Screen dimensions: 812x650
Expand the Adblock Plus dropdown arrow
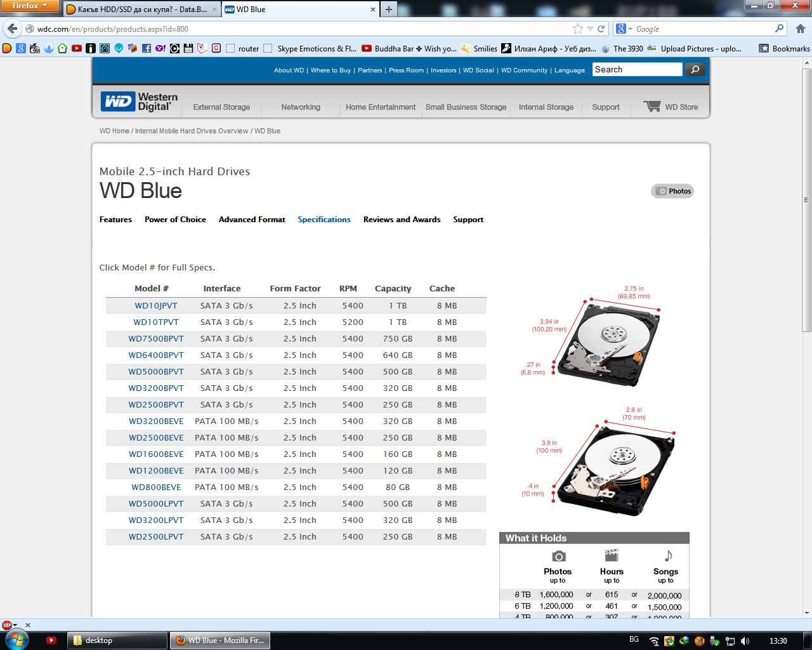pos(15,625)
